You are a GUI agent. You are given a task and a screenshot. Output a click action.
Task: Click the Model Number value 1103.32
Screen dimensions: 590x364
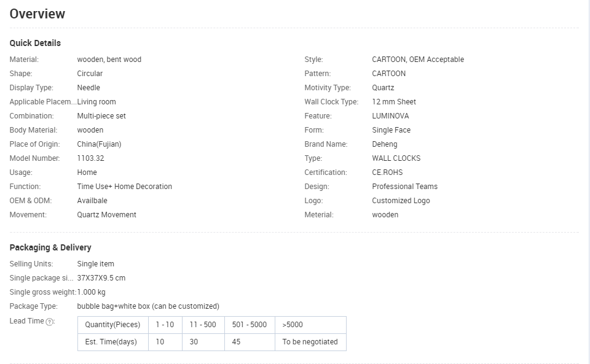click(91, 158)
